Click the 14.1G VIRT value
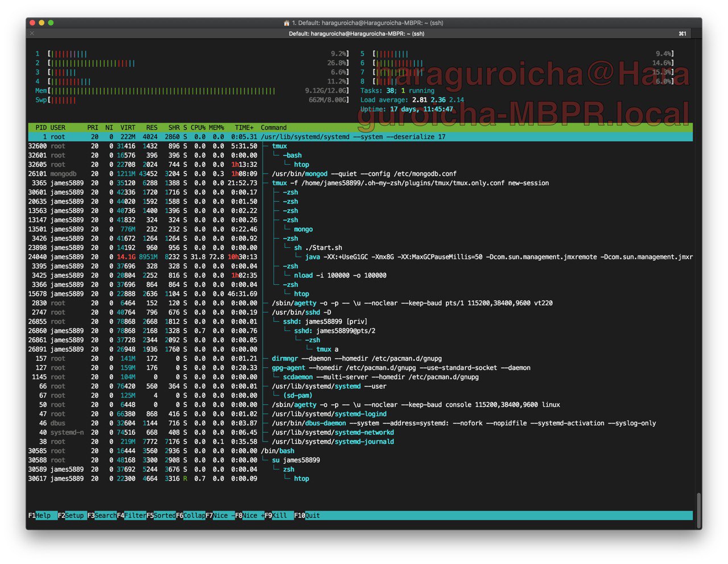The image size is (728, 564). coord(126,257)
